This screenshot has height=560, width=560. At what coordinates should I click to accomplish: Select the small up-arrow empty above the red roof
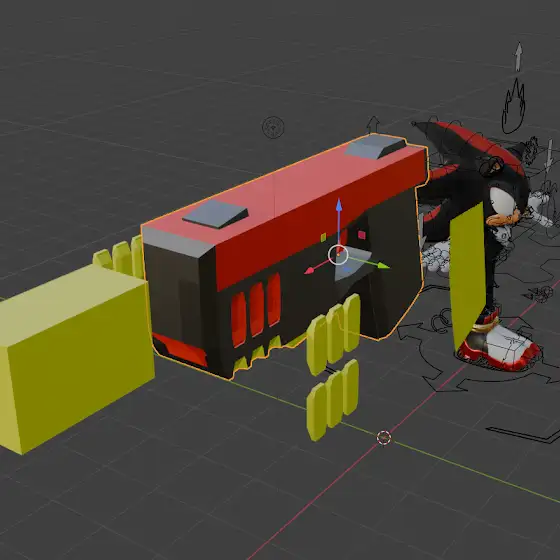coord(373,124)
